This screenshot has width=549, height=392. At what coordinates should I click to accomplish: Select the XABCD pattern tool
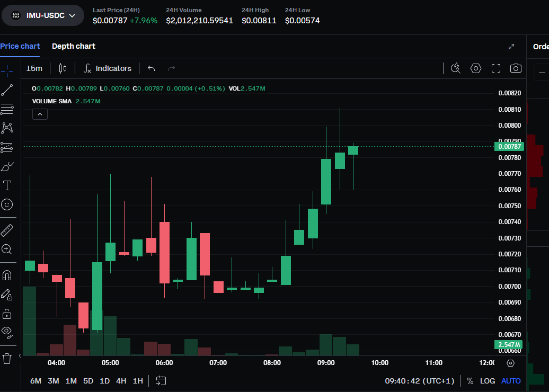(7, 128)
